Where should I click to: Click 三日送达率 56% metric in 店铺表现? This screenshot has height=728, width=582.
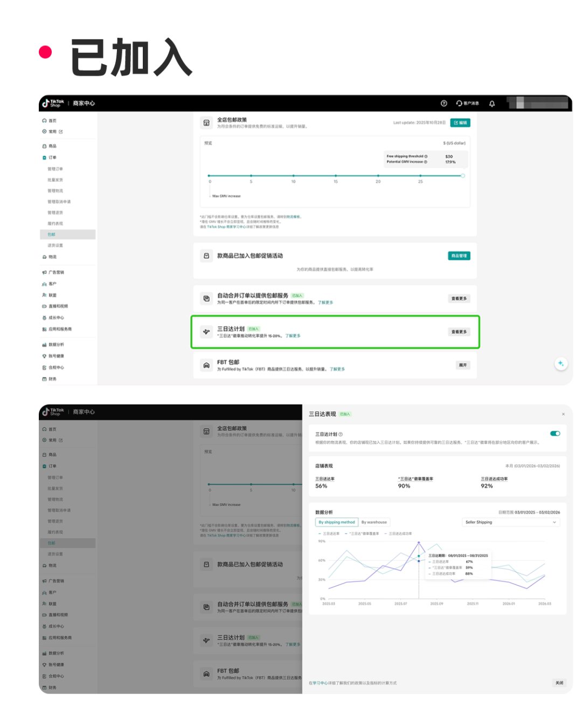tap(325, 482)
